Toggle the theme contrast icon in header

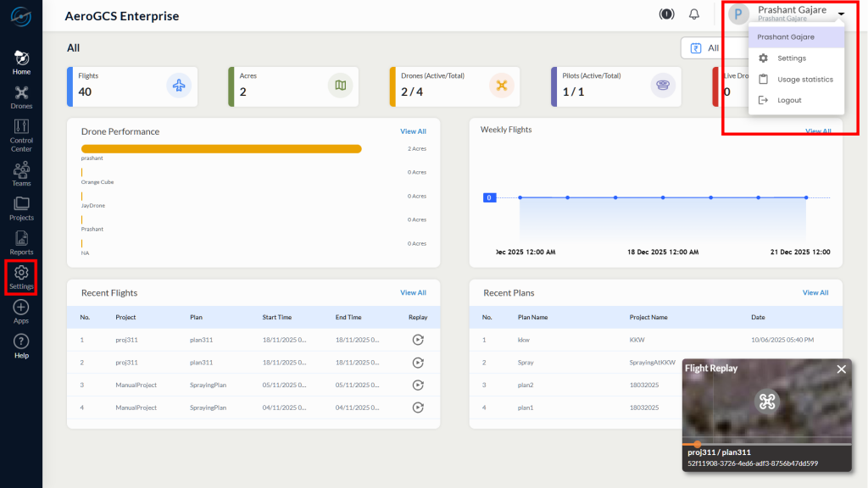click(x=666, y=14)
